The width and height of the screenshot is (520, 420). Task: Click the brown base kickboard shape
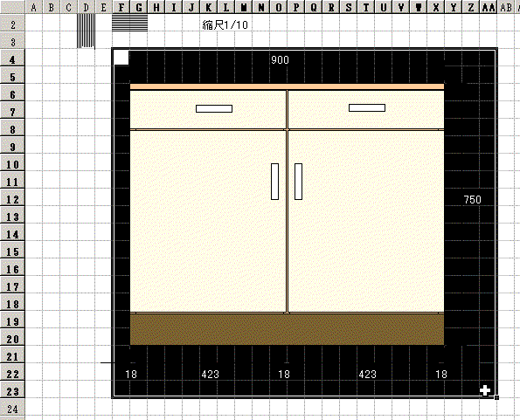[287, 329]
